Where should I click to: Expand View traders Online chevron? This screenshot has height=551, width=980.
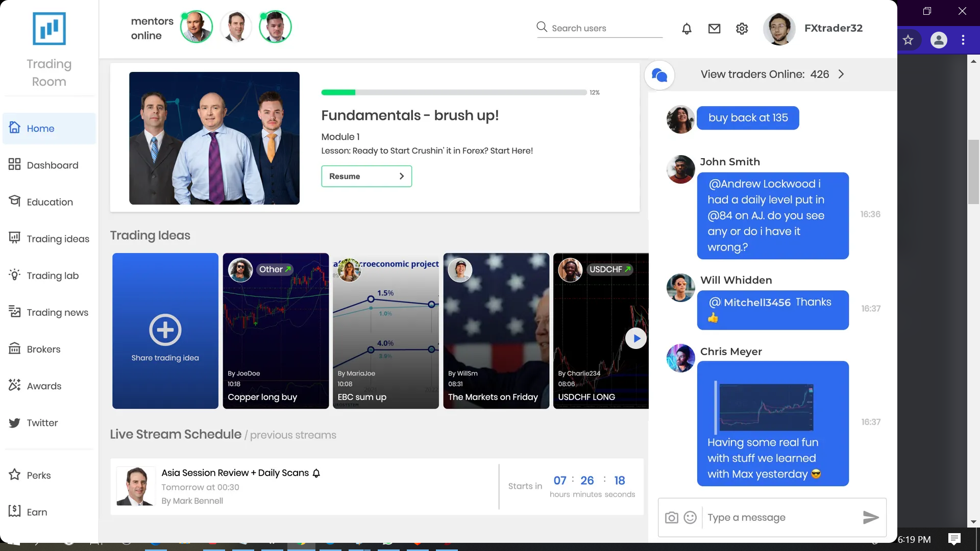[x=841, y=74]
